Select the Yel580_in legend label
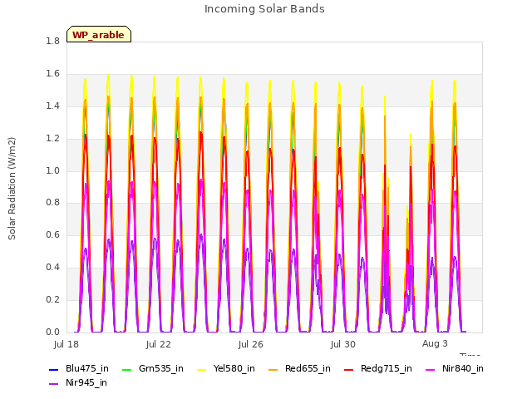Screen dimensions: 532x399 [x=234, y=369]
